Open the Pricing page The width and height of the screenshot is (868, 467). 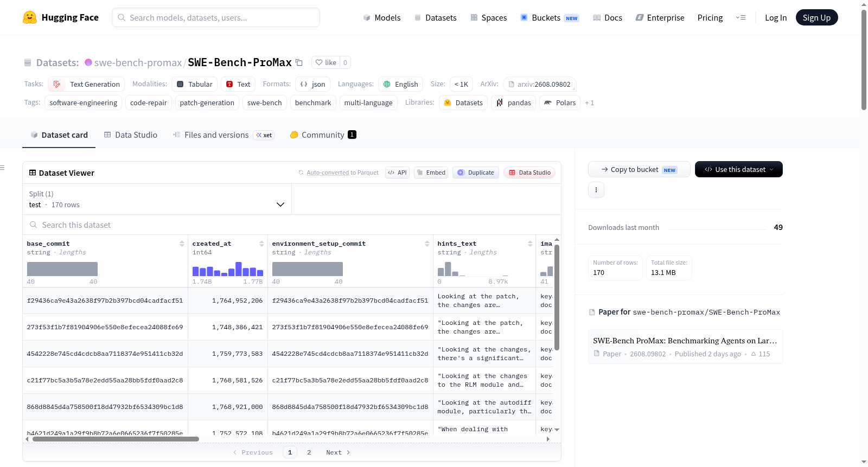coord(710,18)
